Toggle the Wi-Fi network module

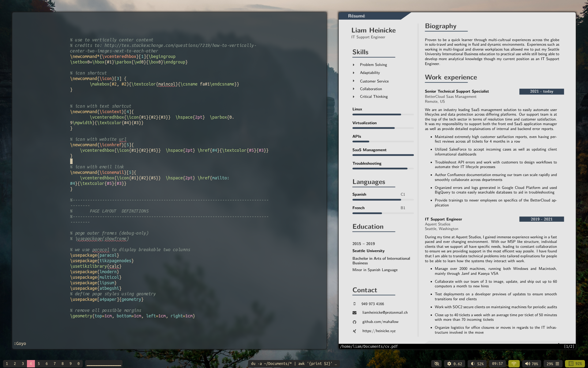[x=514, y=364]
